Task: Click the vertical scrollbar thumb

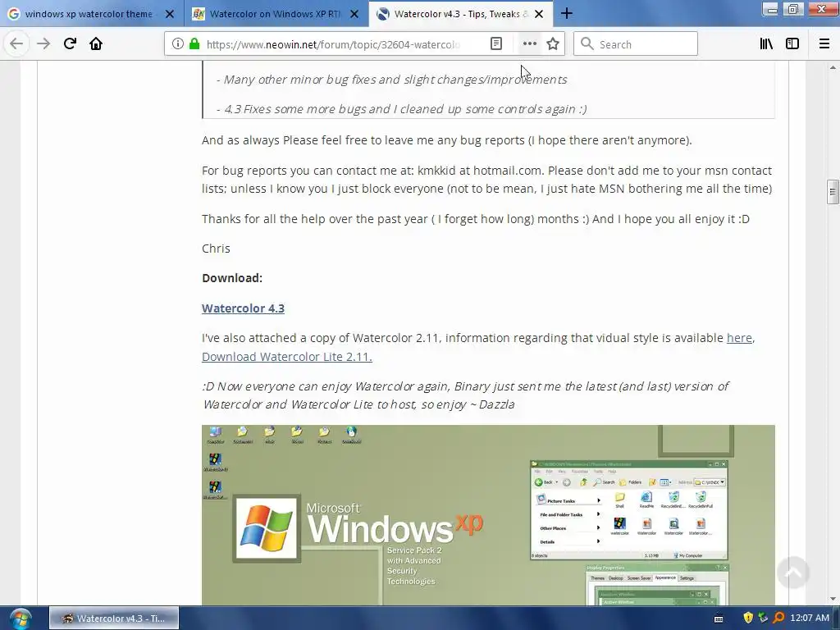Action: (833, 192)
